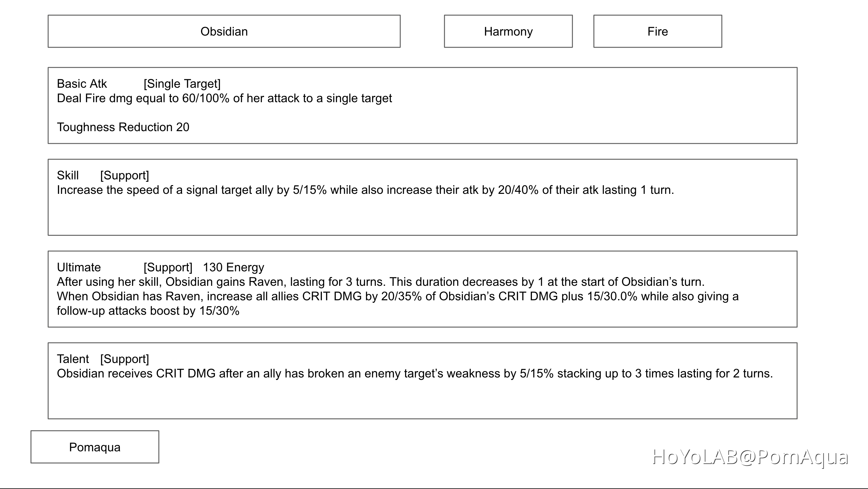Image resolution: width=868 pixels, height=489 pixels.
Task: Click the Toughness Reduction 20 text
Action: (x=123, y=127)
